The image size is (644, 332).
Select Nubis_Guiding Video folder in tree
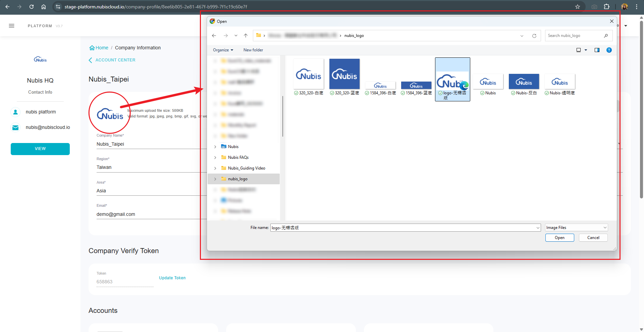[x=247, y=168]
